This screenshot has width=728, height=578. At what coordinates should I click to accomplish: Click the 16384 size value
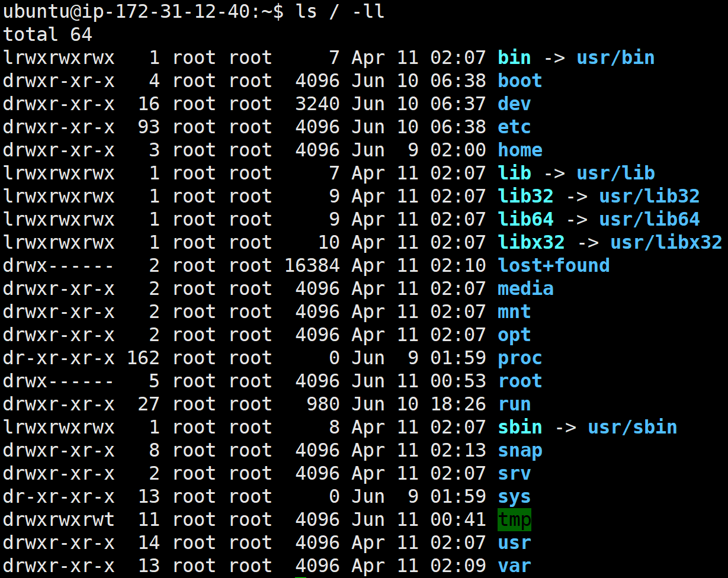(x=312, y=265)
